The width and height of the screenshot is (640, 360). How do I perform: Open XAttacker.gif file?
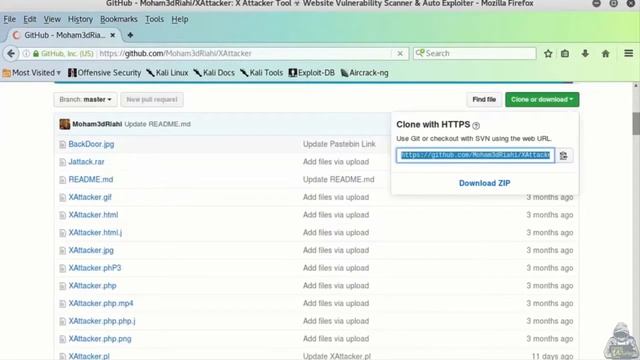pos(90,197)
